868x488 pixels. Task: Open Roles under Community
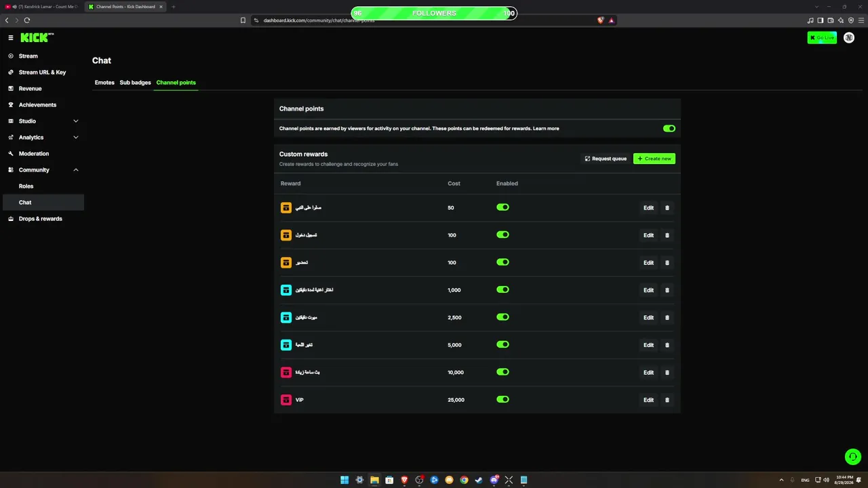click(x=42, y=186)
